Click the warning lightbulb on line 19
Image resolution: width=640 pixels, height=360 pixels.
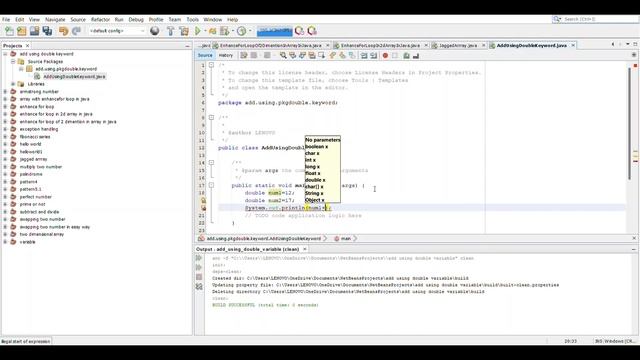coord(203,200)
